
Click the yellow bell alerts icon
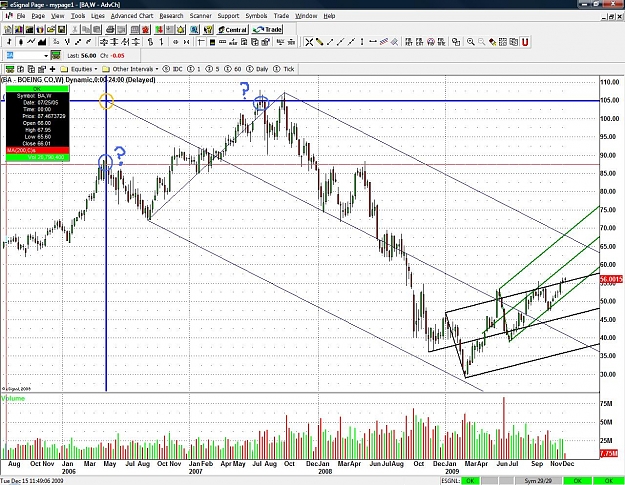pos(181,29)
